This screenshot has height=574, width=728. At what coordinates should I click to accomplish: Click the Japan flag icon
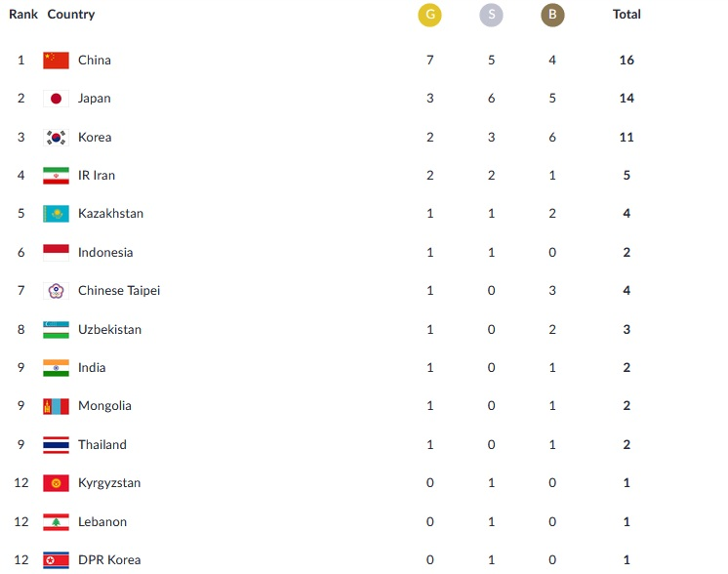(56, 99)
